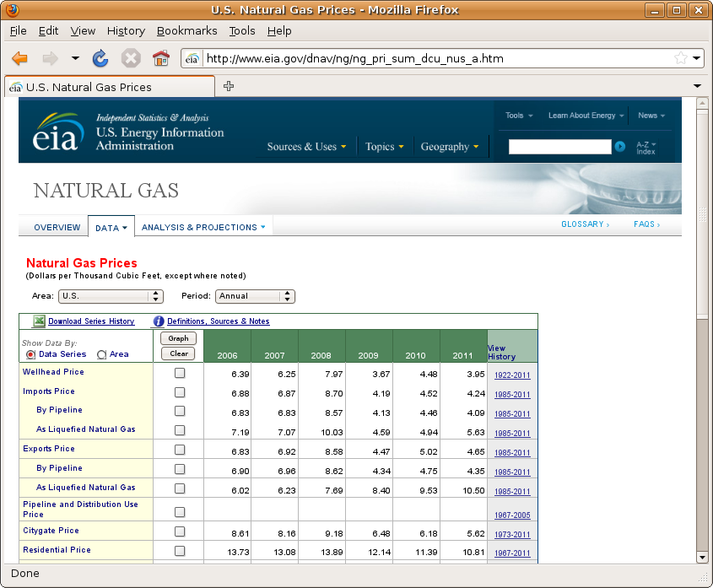
Task: Open Definitions, Sources & Notes link
Action: pyautogui.click(x=219, y=321)
